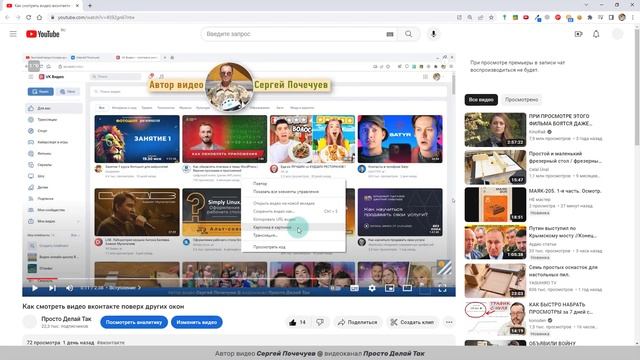
Task: Share this page via address bar share icon
Action: pos(480,18)
